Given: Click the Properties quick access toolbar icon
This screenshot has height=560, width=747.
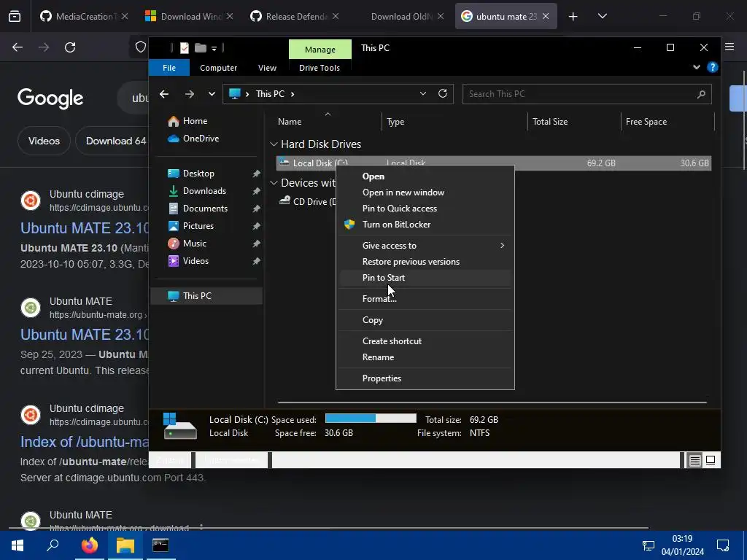Looking at the screenshot, I should point(185,47).
